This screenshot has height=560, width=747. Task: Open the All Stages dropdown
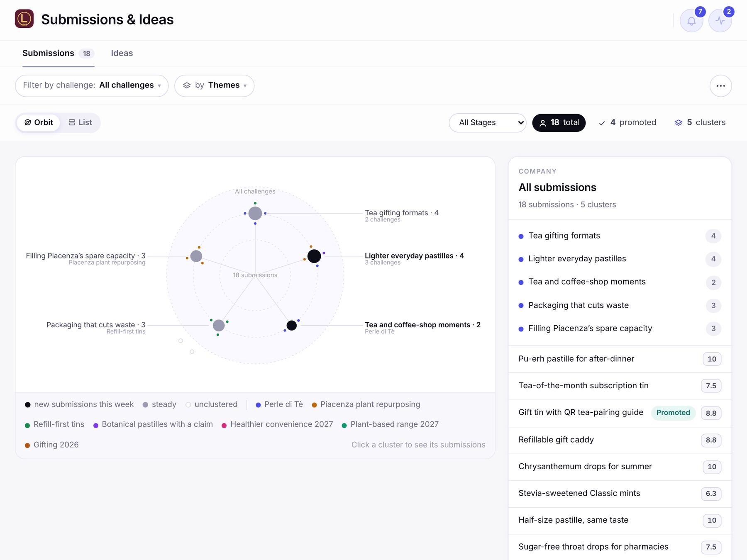coord(488,123)
